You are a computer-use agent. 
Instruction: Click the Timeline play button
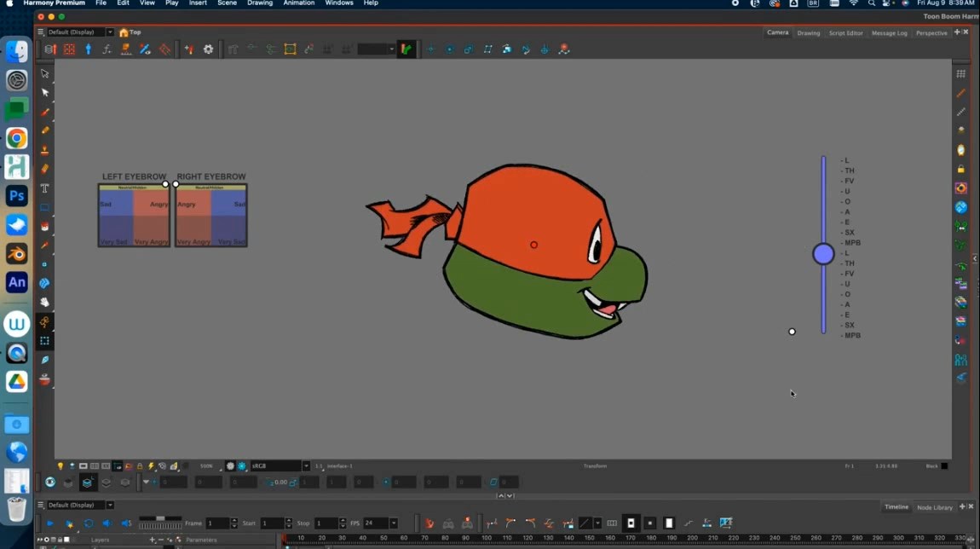pos(50,523)
